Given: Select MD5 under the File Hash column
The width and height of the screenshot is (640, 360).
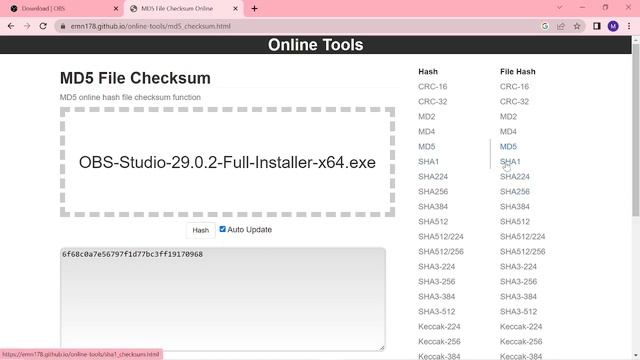Looking at the screenshot, I should [508, 147].
